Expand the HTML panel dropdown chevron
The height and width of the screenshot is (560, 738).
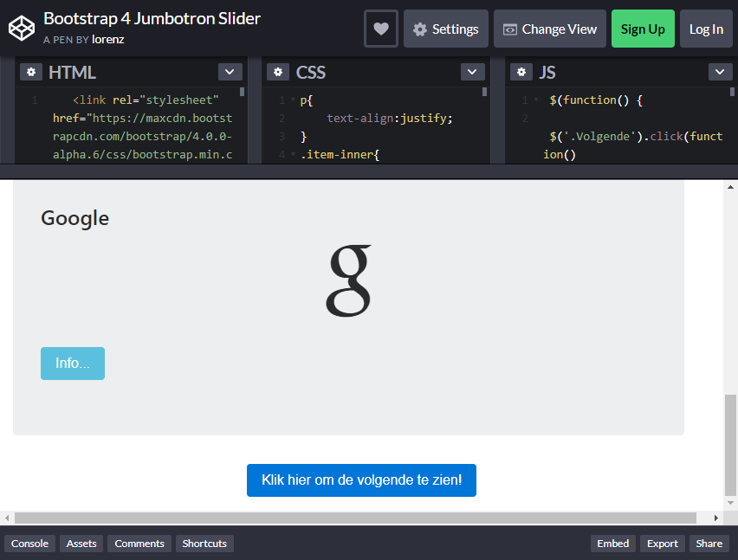230,72
